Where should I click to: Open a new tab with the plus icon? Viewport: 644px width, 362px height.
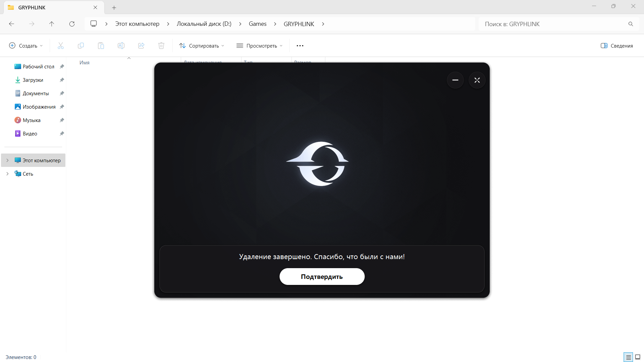(x=114, y=7)
